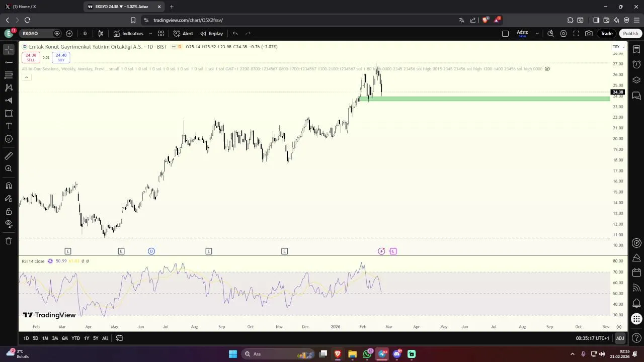Click the blue D dividend marker
The width and height of the screenshot is (644, 362).
(x=151, y=251)
